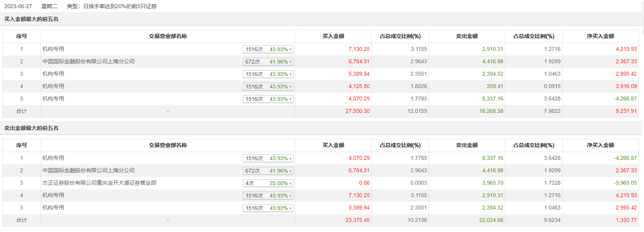Screen dimensions: 644x232
Task: Expand the 4次 25.00% stats box
Action: (268, 183)
